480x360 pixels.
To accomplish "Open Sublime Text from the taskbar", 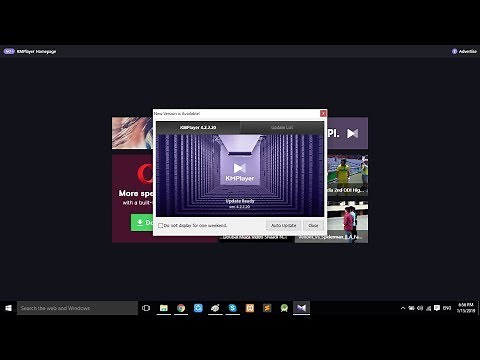I will point(267,308).
